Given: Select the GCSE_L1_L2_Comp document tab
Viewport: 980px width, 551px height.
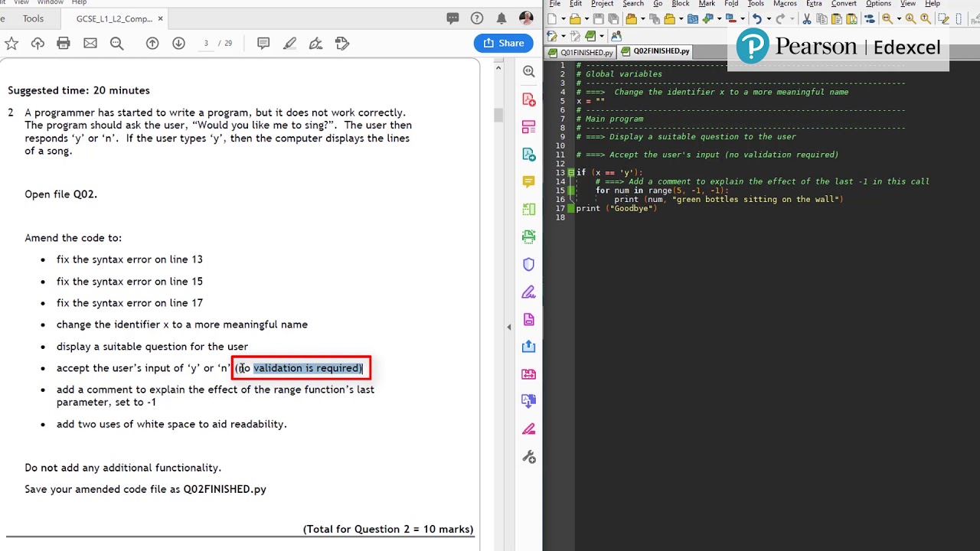Looking at the screenshot, I should (114, 18).
